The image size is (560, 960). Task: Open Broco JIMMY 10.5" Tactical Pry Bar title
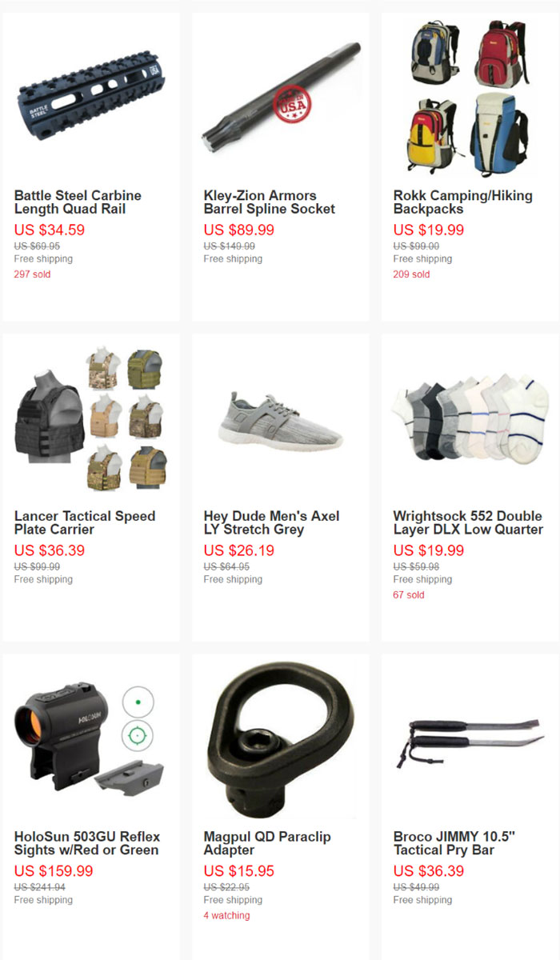pos(454,844)
